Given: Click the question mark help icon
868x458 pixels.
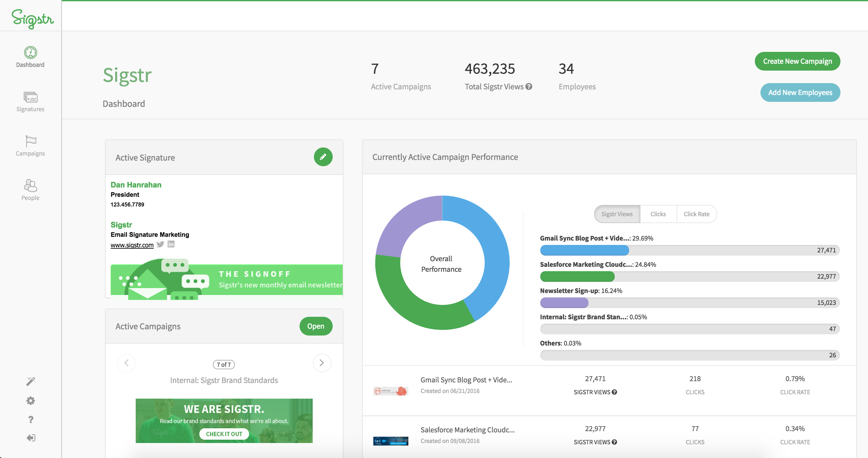Looking at the screenshot, I should pyautogui.click(x=30, y=420).
